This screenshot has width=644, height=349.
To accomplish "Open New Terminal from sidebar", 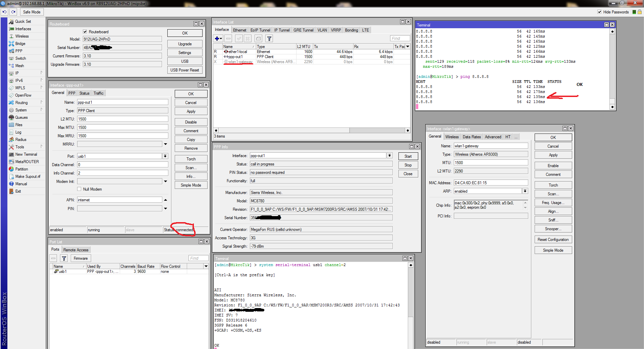I will click(26, 154).
